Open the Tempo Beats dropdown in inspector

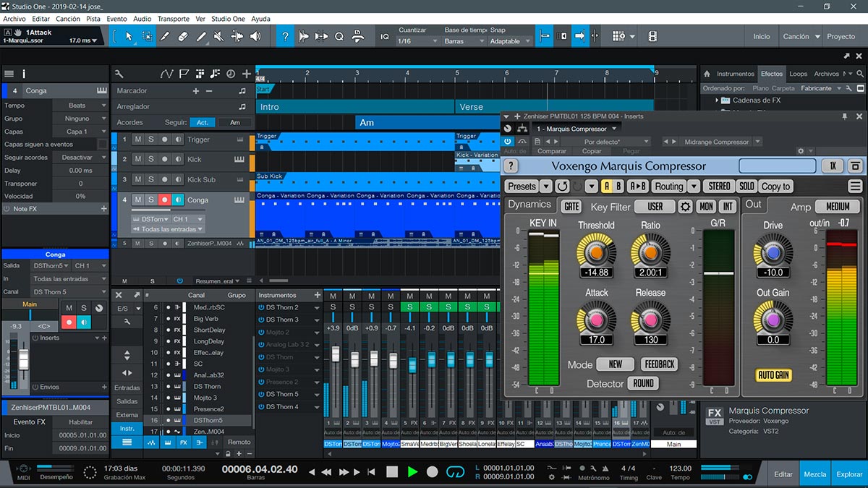click(80, 106)
